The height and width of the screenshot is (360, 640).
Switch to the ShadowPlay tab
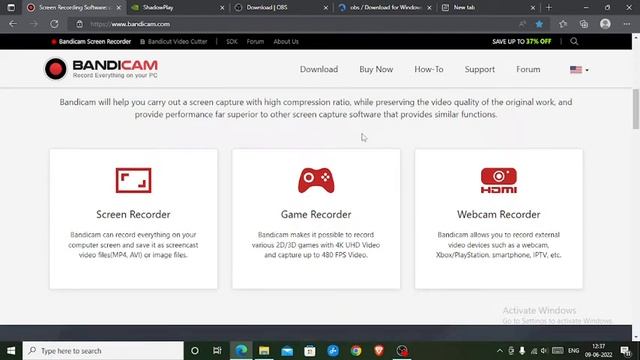click(x=178, y=7)
